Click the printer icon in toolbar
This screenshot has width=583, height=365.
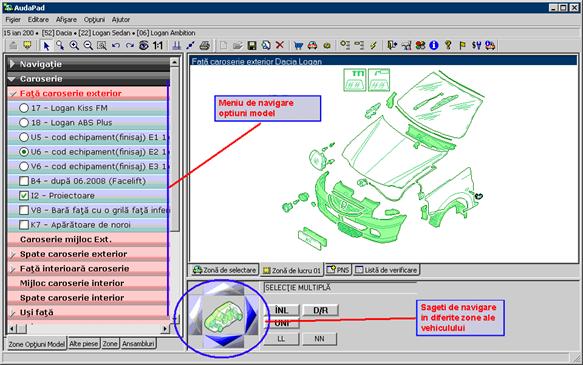(204, 46)
